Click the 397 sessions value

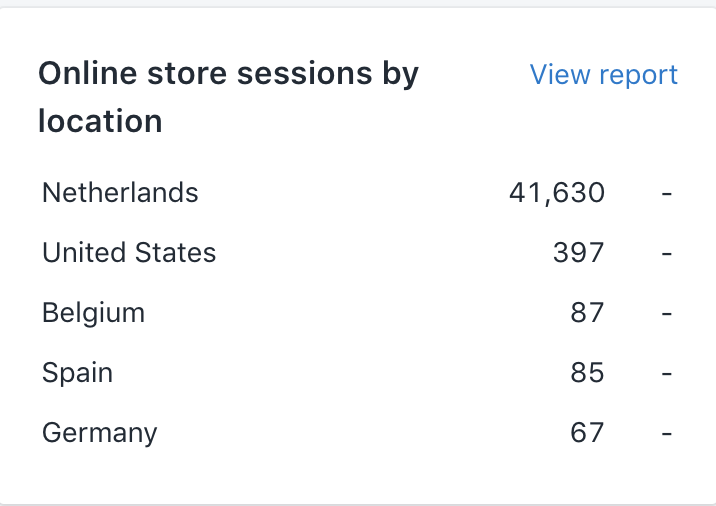click(x=579, y=253)
